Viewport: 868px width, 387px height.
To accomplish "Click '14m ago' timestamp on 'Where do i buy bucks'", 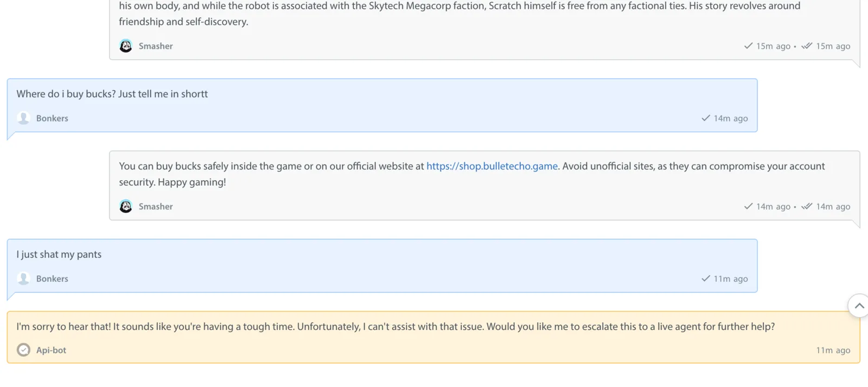I will pyautogui.click(x=731, y=118).
